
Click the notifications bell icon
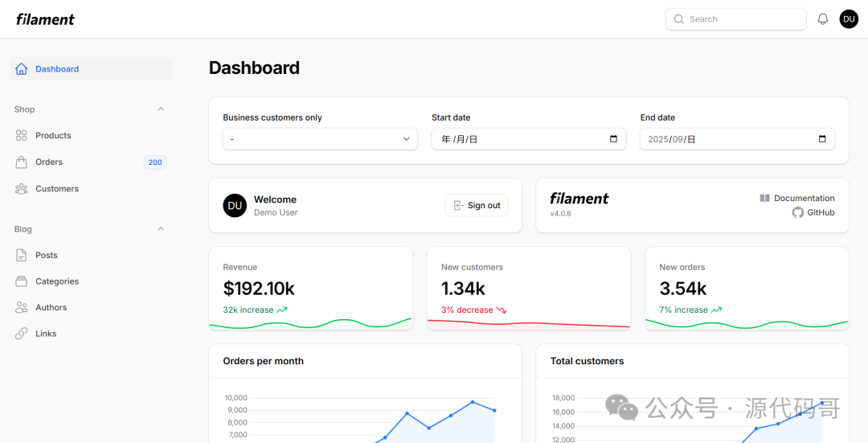[822, 19]
